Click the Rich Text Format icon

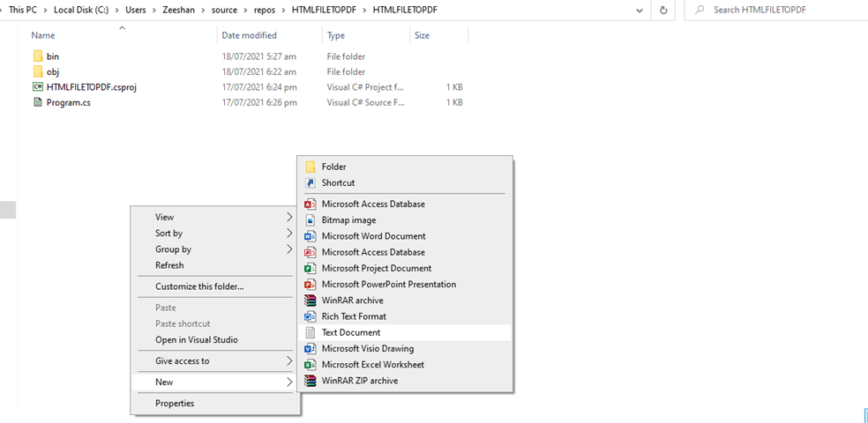[x=311, y=316]
